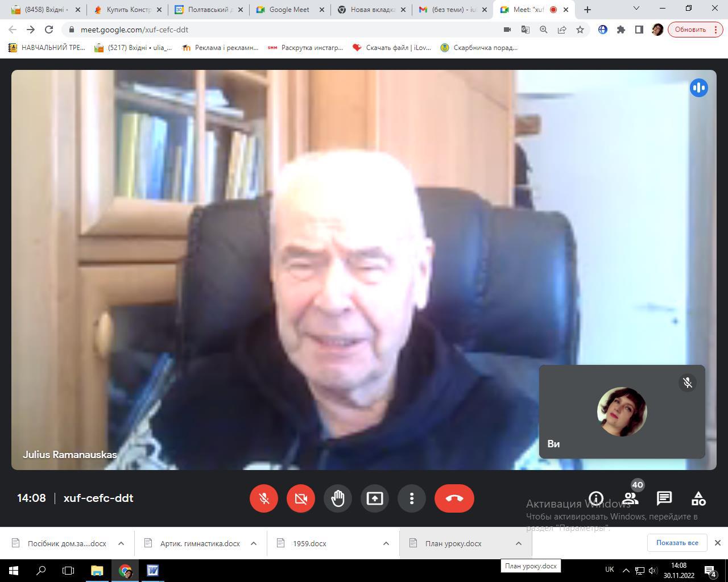The width and height of the screenshot is (728, 582).
Task: Switch to the Полтавський tab
Action: pyautogui.click(x=209, y=10)
